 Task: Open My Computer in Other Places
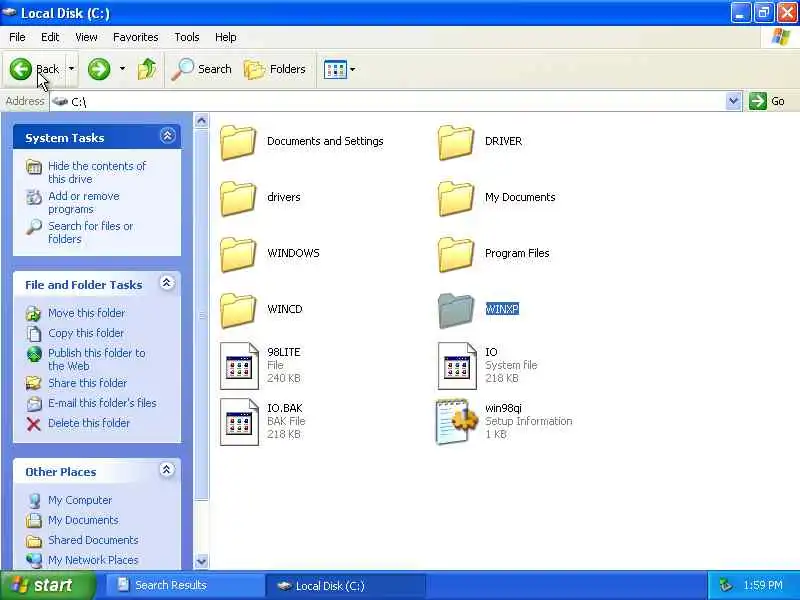80,500
